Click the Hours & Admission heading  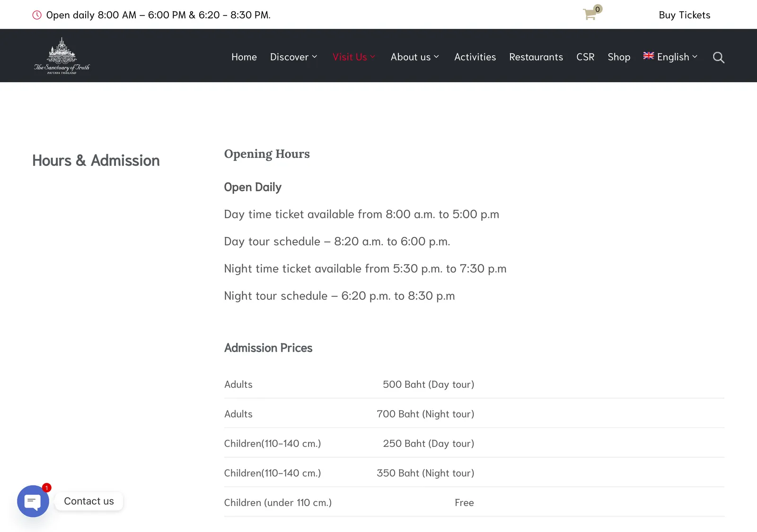pyautogui.click(x=96, y=161)
